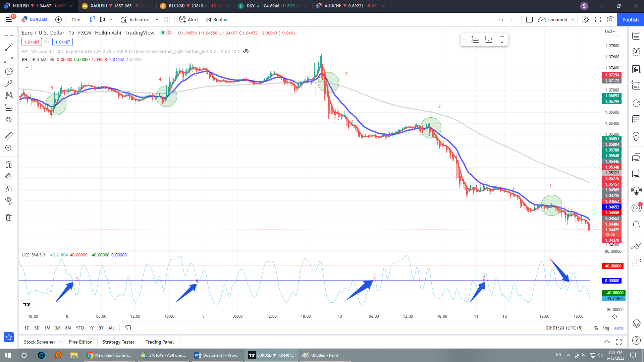Open the alerts clock panel
The height and width of the screenshot is (362, 644).
636,52
